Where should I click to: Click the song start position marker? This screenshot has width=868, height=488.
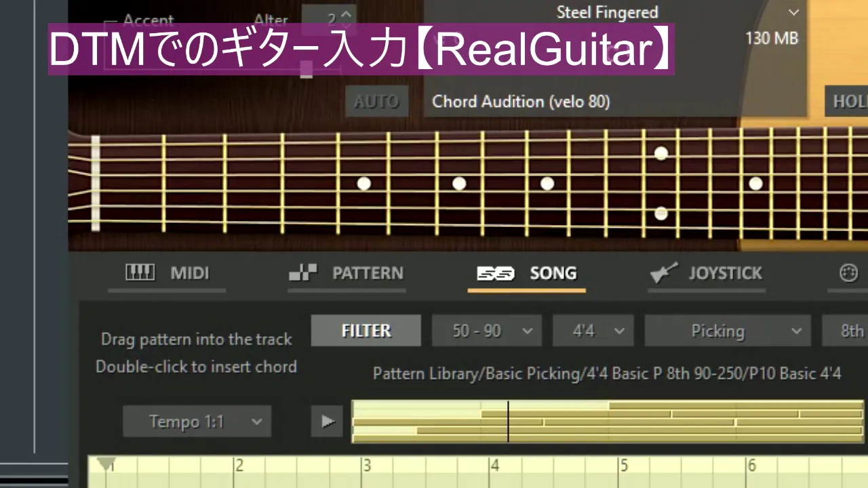point(105,464)
